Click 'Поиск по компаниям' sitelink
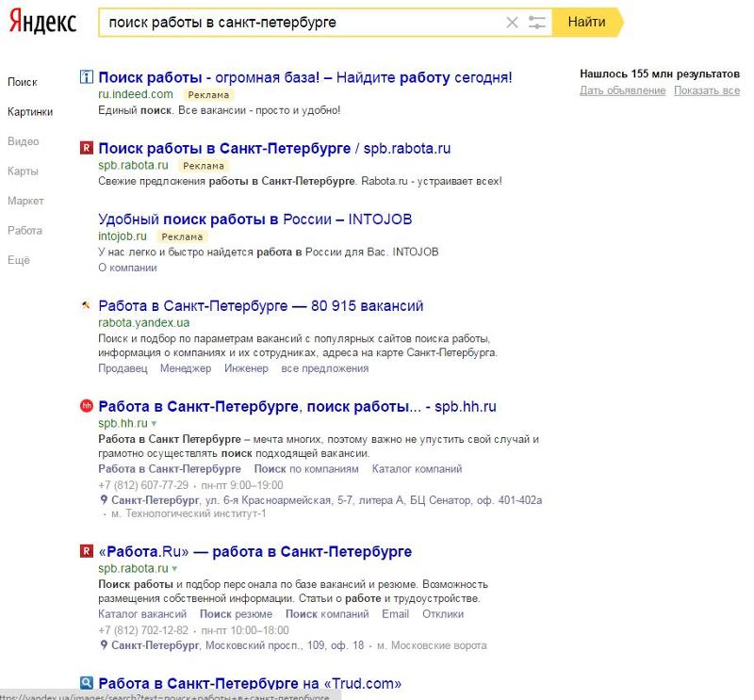Screen dimensions: 754x700 (306, 469)
